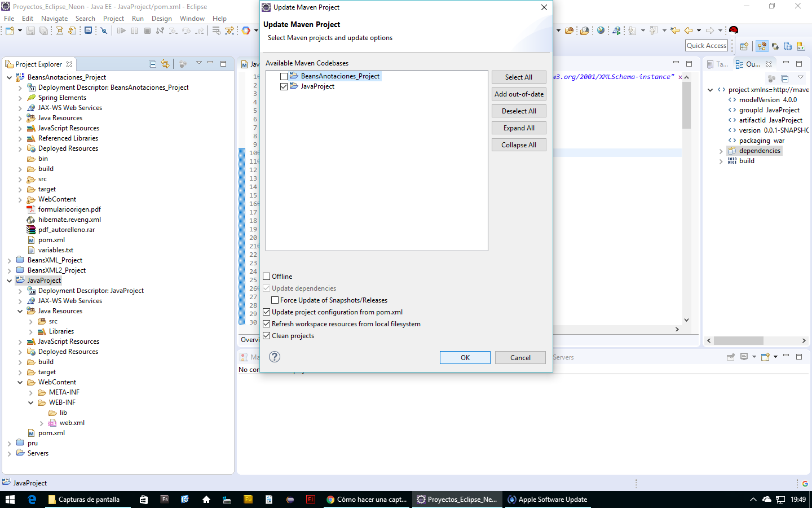Click the Outline horizontal scrollbar thumb
Viewport: 812px width, 508px height.
[x=739, y=341]
